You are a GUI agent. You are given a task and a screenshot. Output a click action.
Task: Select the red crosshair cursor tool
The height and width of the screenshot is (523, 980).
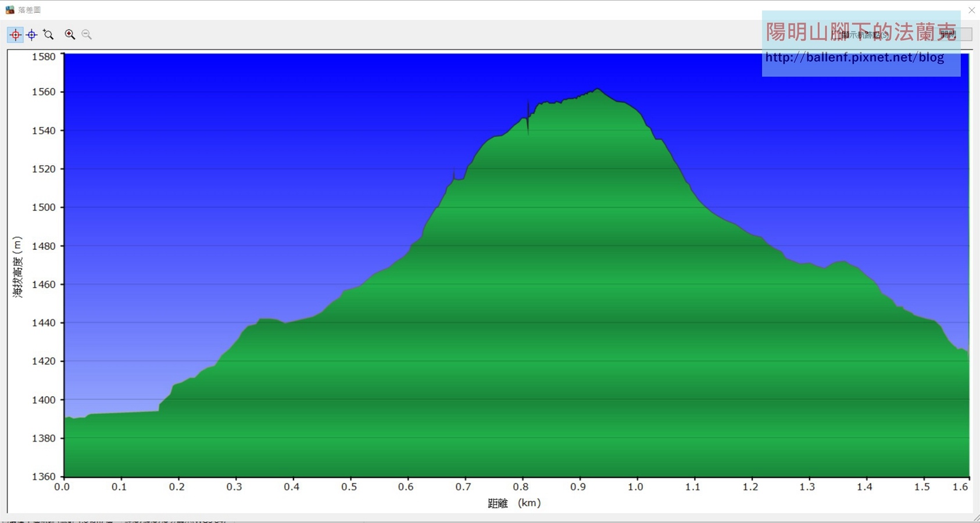point(16,35)
